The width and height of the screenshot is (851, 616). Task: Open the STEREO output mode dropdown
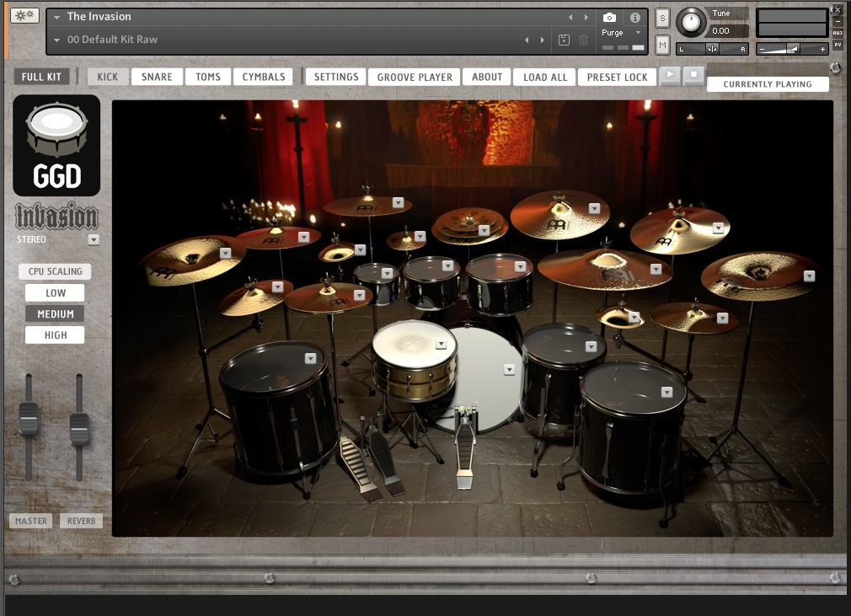tap(94, 239)
